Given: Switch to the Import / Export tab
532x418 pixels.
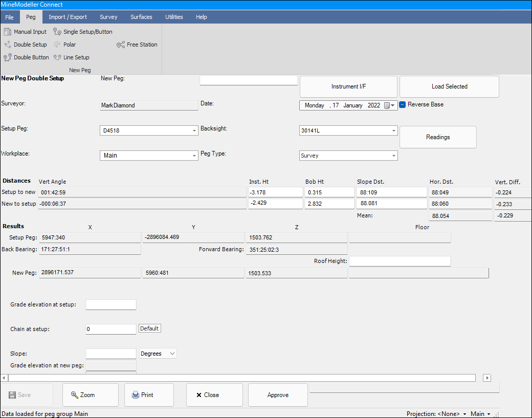Looking at the screenshot, I should click(x=68, y=17).
